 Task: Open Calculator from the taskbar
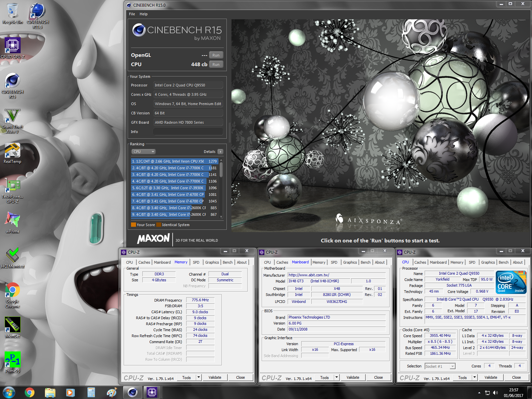[x=91, y=393]
